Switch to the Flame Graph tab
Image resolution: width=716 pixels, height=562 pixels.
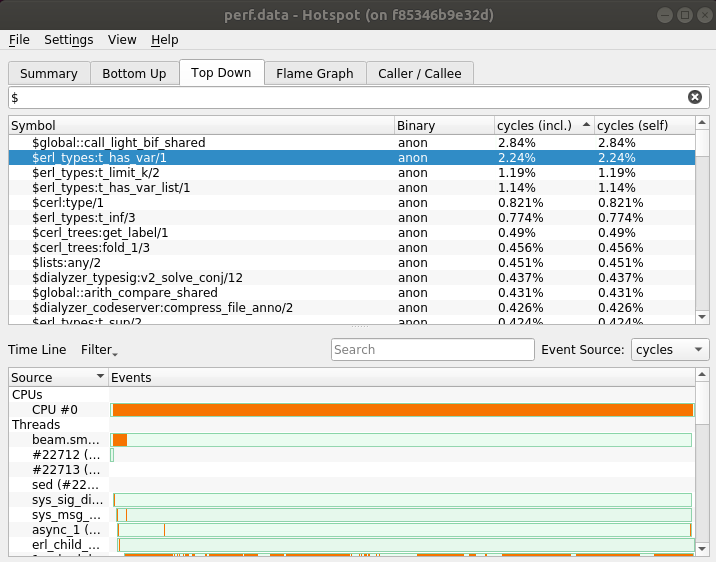(x=314, y=73)
